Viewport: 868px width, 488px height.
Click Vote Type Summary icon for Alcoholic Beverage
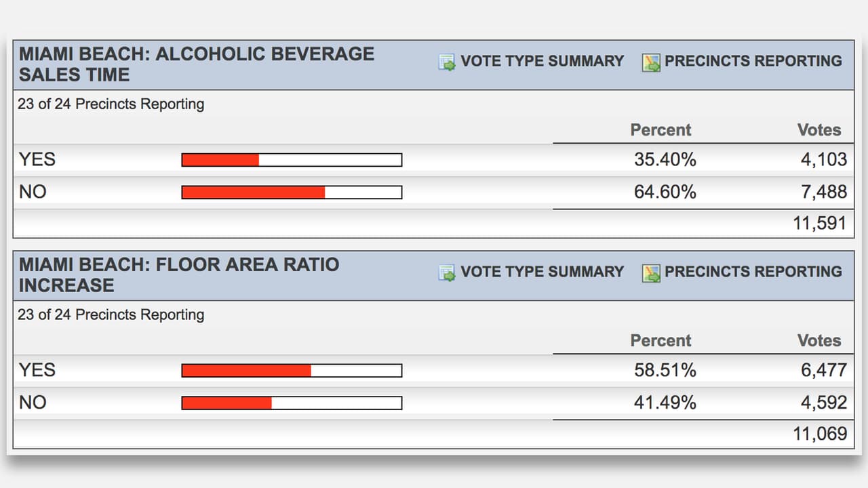[x=447, y=62]
